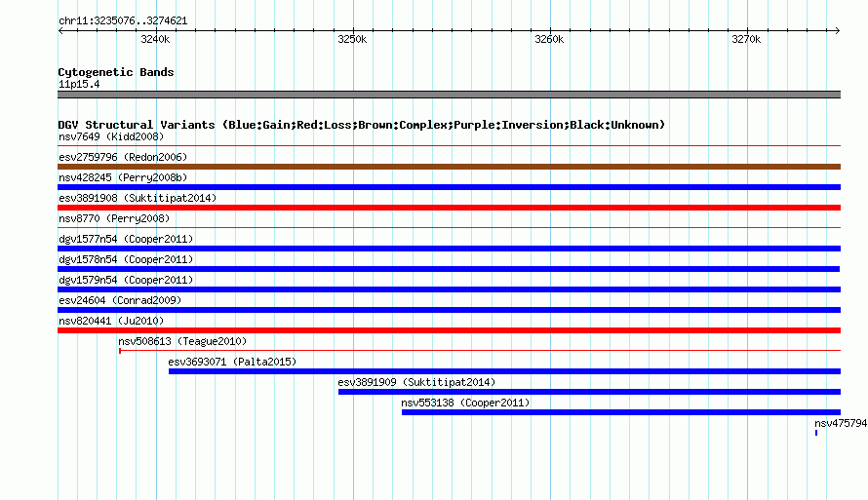Click the Cytogenetic Bands track title
This screenshot has width=868, height=500.
click(x=116, y=72)
